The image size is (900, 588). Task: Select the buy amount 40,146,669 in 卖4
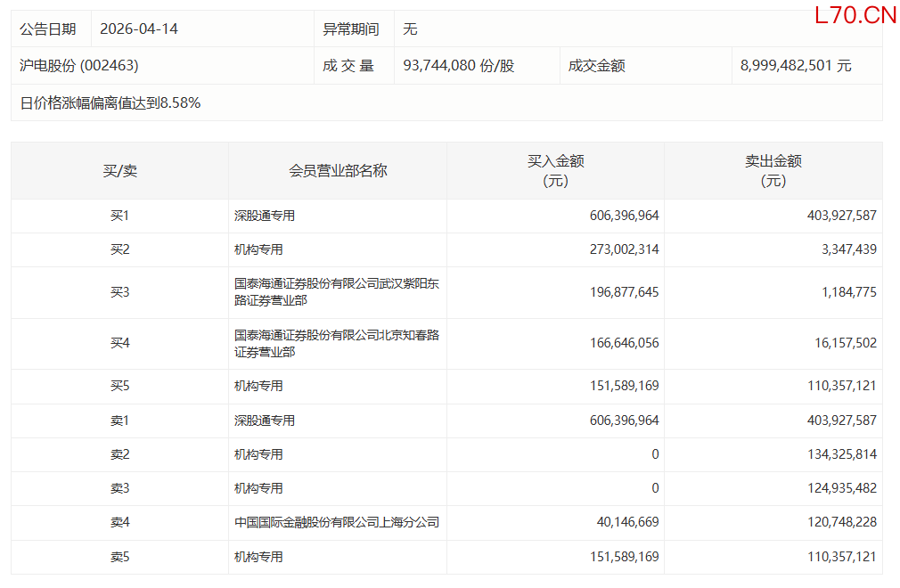[x=627, y=522]
